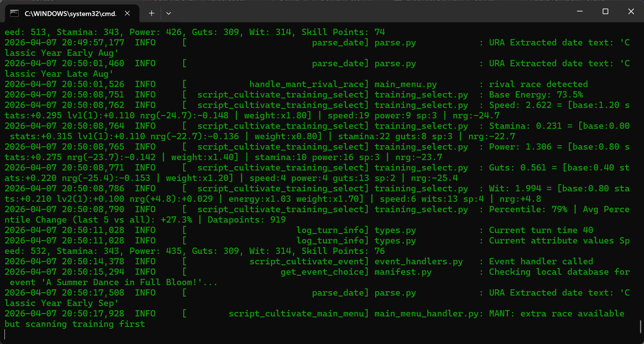This screenshot has width=644, height=344.
Task: Click the function name 'handle_mant_rival_race]'
Action: click(309, 84)
